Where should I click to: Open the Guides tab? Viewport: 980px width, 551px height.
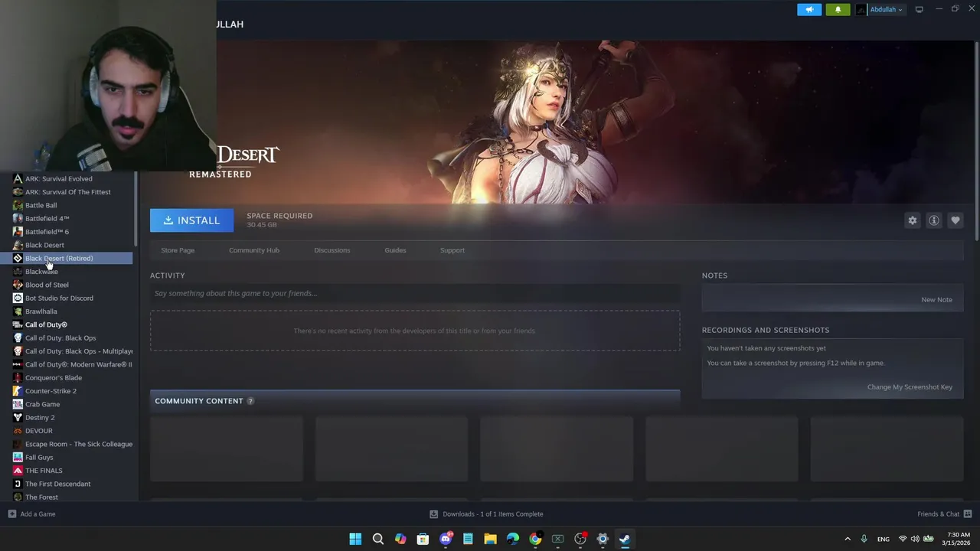[395, 250]
